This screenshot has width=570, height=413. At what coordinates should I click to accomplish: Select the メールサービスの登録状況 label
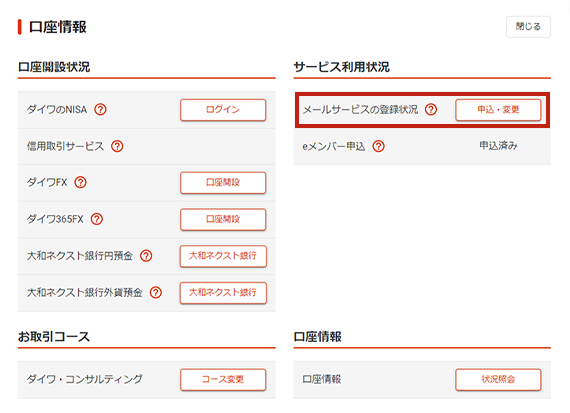pos(360,109)
